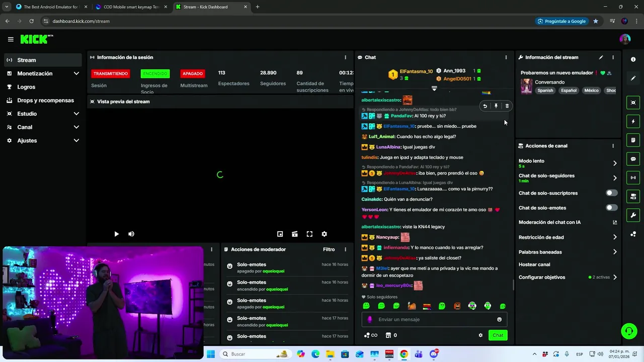The width and height of the screenshot is (644, 362).
Task: Open Configurar objetivos settings
Action: click(x=568, y=277)
